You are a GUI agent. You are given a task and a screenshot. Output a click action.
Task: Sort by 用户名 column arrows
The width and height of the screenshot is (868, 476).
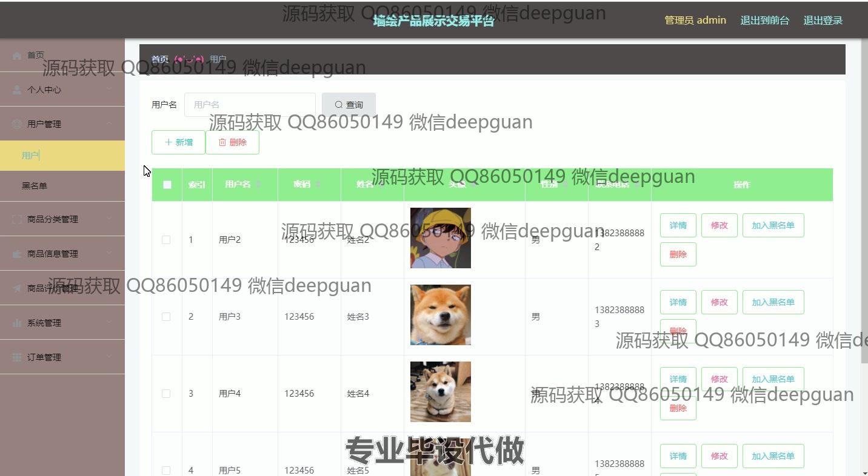258,184
